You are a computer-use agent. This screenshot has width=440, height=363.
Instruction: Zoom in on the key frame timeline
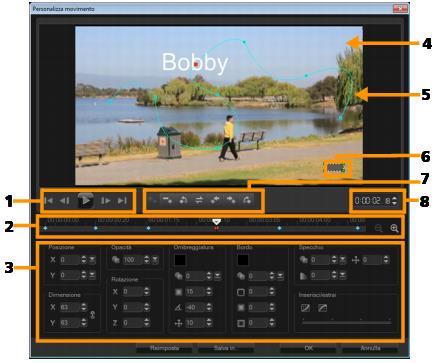pyautogui.click(x=394, y=228)
